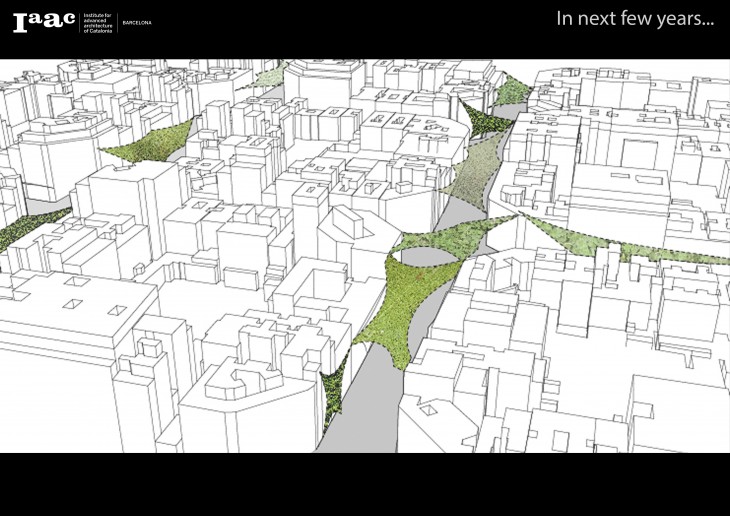Screen dimensions: 730x516
Task: Select the small green canopy at top center
Action: 270,75
